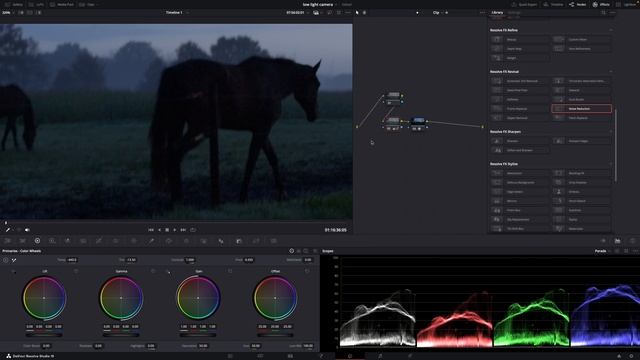Pick black point beside Lift wheel
The height and width of the screenshot is (360, 640).
click(x=14, y=271)
